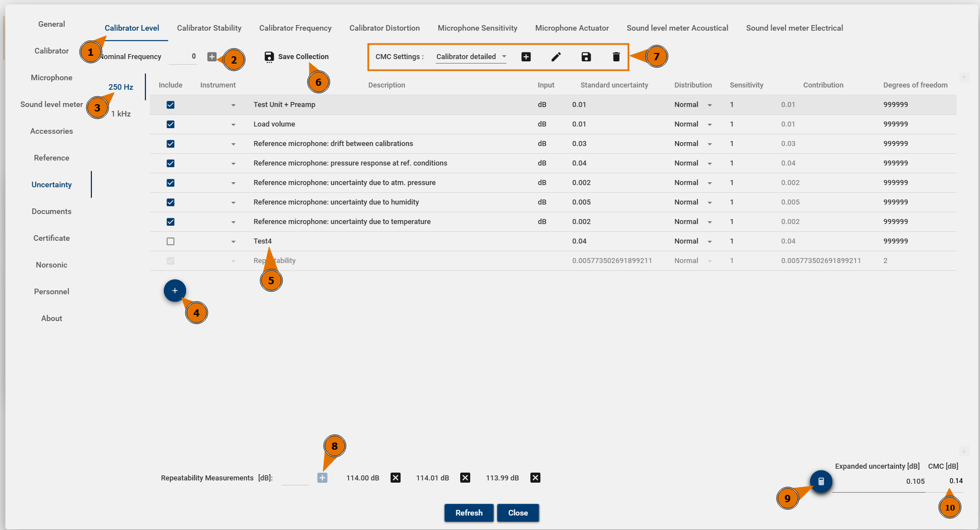Screen dimensions: 980x530
Task: Open the Documents sidebar section
Action: coord(52,211)
